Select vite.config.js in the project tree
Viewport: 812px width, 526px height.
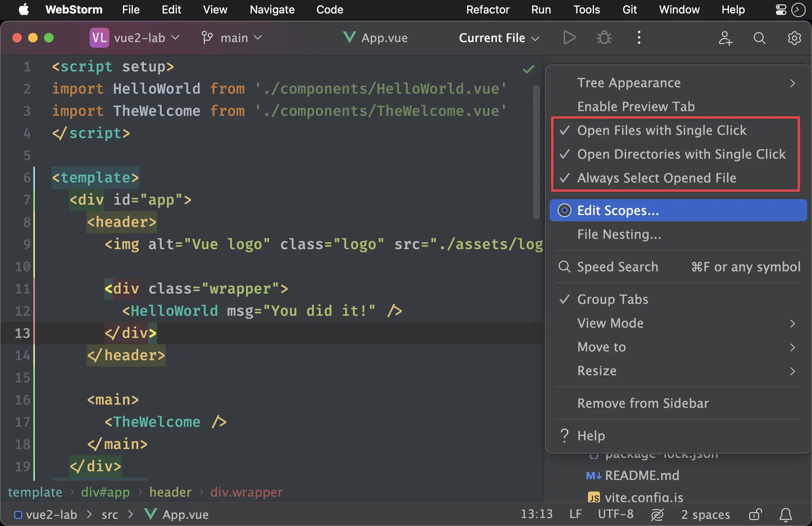click(644, 497)
